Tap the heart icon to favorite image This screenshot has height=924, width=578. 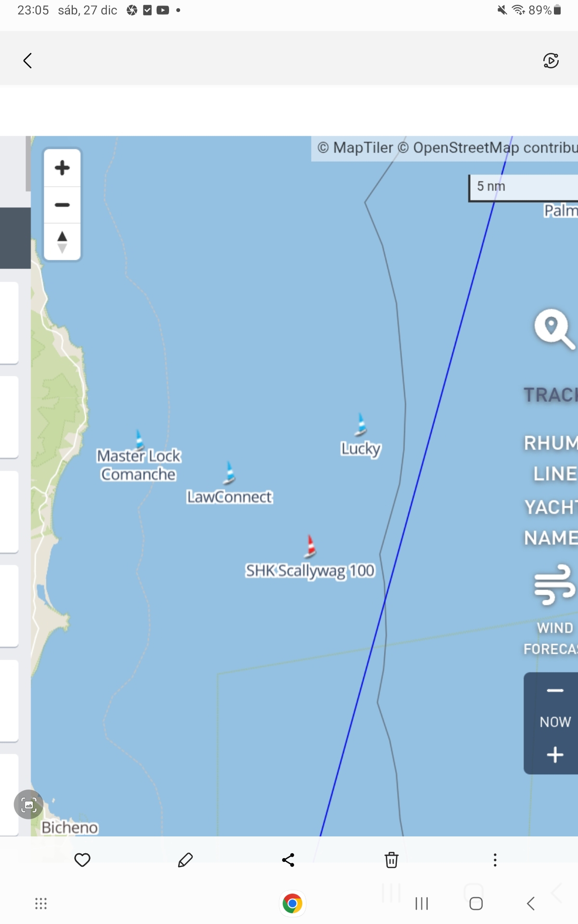click(x=82, y=860)
